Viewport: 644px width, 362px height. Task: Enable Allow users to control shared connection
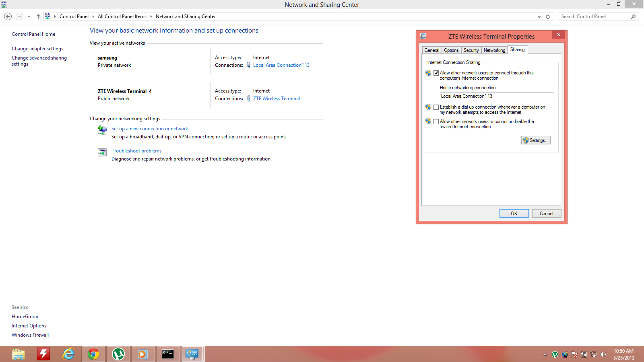click(436, 121)
